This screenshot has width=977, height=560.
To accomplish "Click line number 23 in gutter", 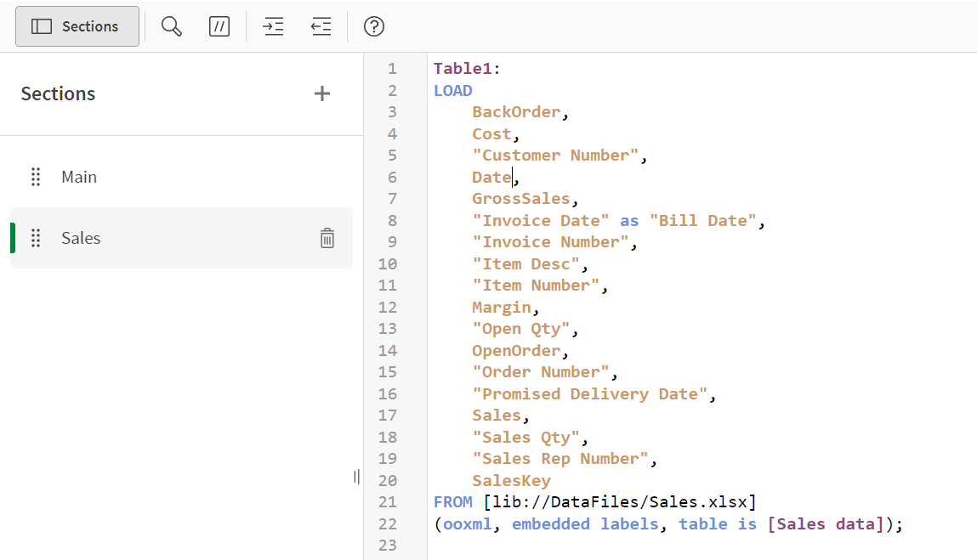I will [x=388, y=545].
